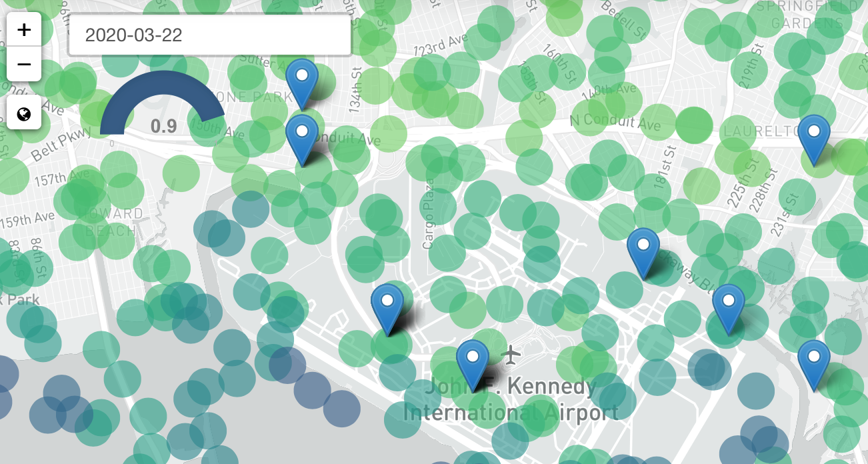Click the airplane airport symbol
Image resolution: width=868 pixels, height=464 pixels.
pyautogui.click(x=511, y=355)
